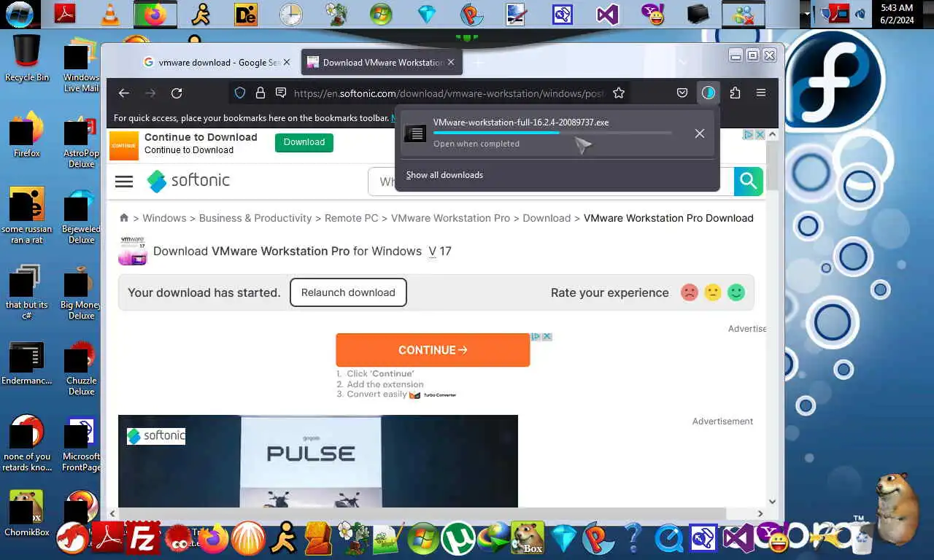Click the Firefox downloads toolbar button
934x560 pixels.
(x=708, y=93)
